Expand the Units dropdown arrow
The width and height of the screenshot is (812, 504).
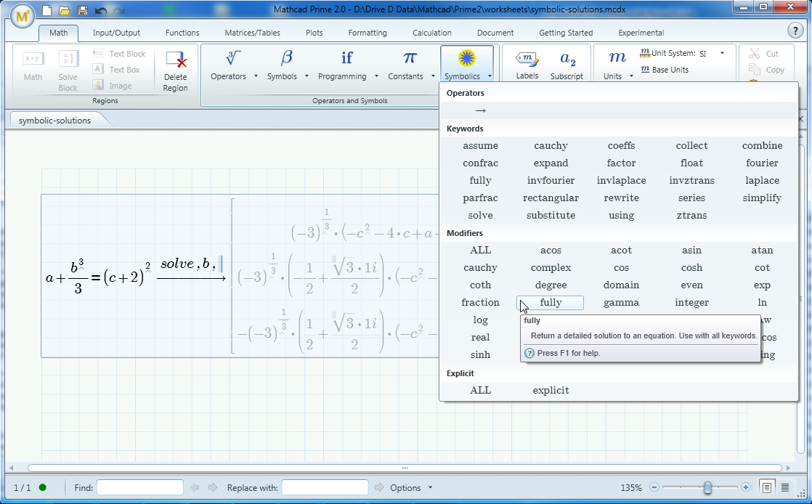point(631,76)
